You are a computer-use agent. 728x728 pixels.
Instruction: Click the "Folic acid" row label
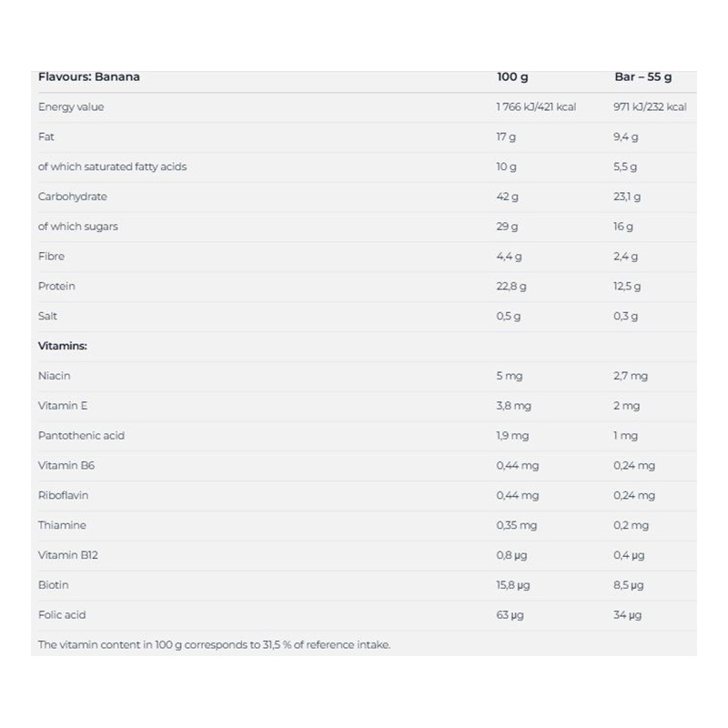pos(62,615)
